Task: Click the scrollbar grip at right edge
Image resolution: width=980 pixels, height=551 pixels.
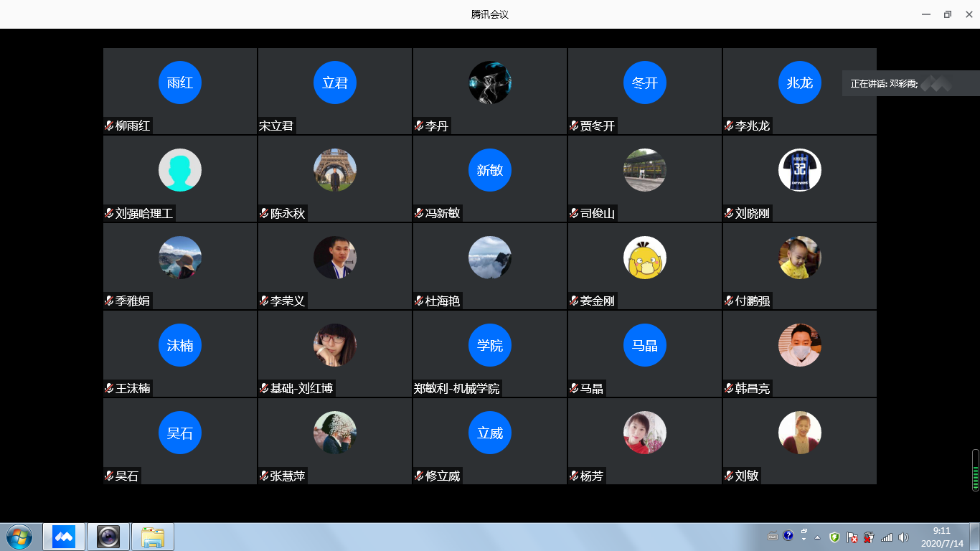Action: [976, 470]
